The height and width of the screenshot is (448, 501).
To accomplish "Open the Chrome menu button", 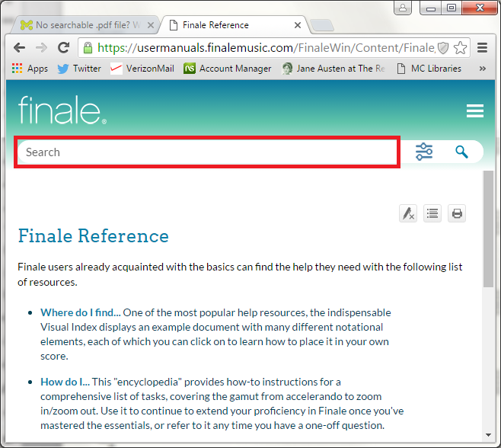I will point(482,48).
